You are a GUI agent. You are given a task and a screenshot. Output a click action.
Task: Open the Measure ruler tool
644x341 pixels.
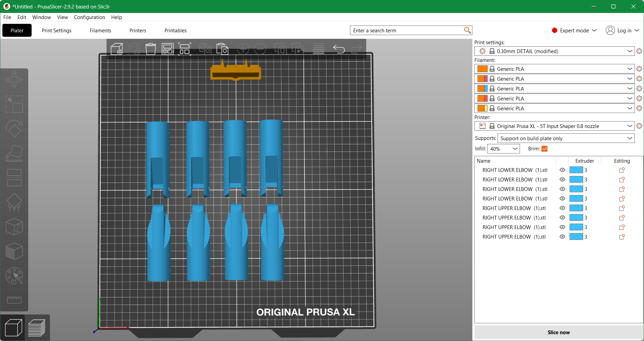(14, 300)
